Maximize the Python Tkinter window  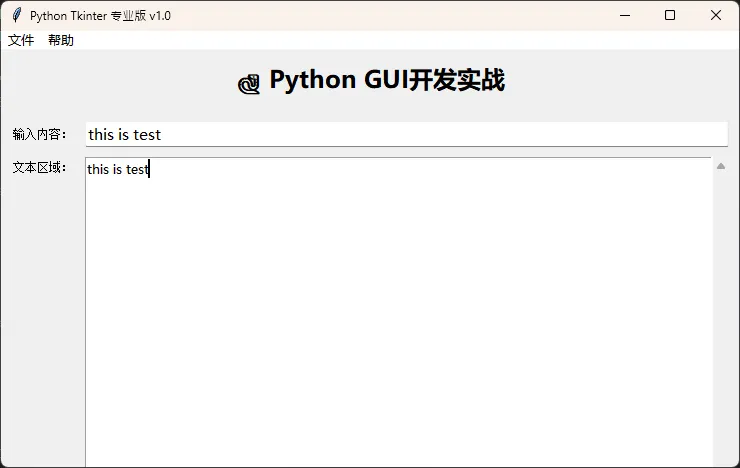tap(670, 15)
